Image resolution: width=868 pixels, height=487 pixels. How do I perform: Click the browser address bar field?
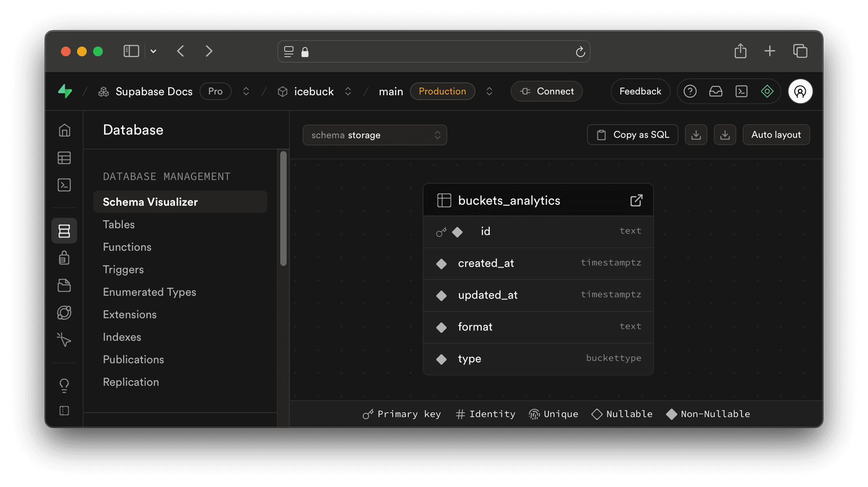tap(434, 51)
